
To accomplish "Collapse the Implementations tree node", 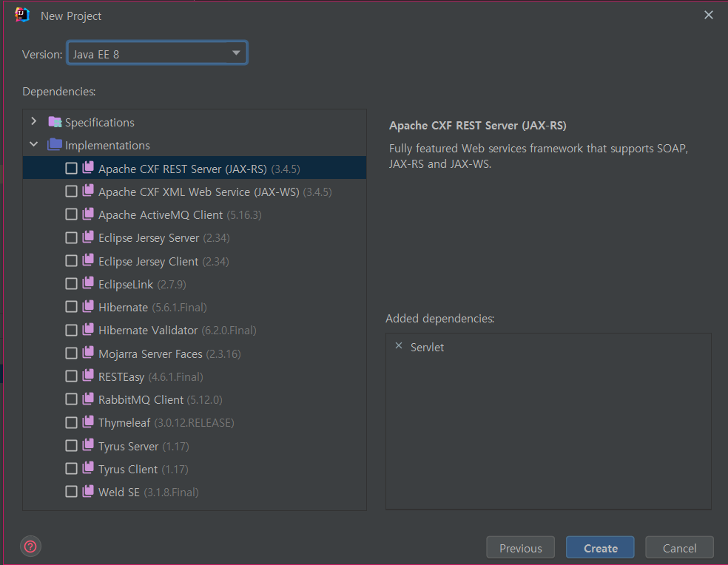I will [33, 144].
